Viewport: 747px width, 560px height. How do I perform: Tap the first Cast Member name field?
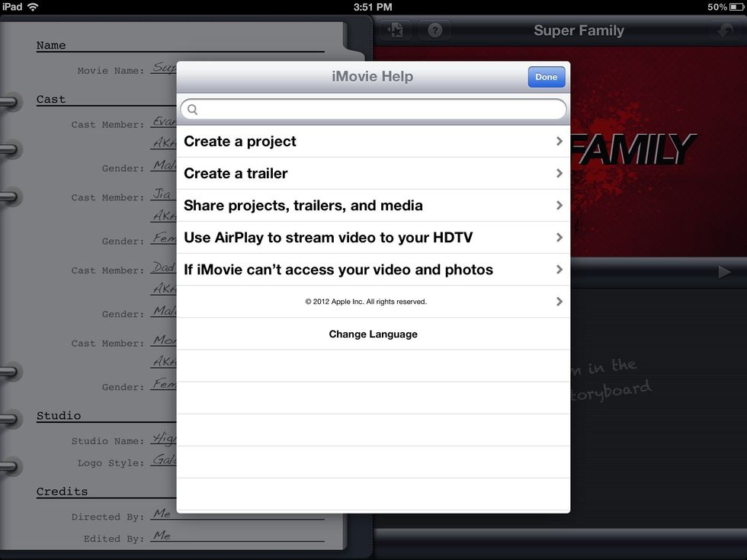pos(163,123)
